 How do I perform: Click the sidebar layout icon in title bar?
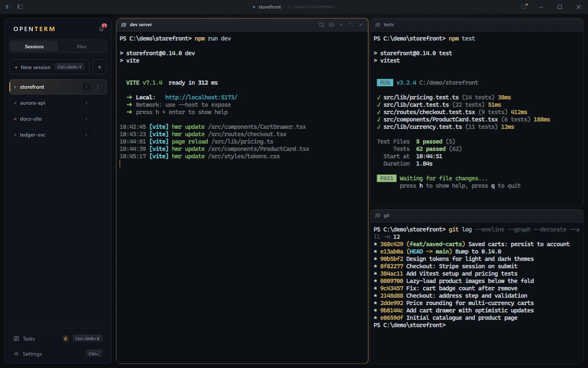(x=8, y=7)
